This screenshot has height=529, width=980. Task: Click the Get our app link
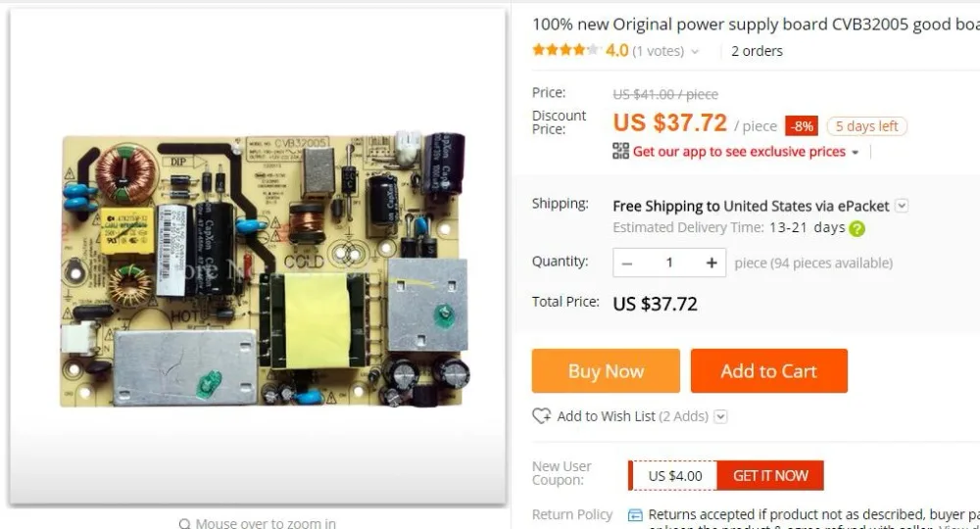tap(738, 152)
